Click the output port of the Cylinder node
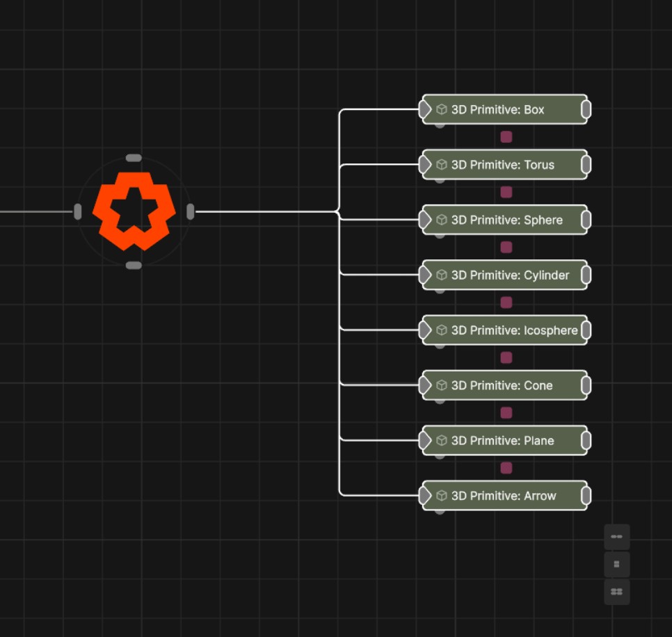 (586, 275)
